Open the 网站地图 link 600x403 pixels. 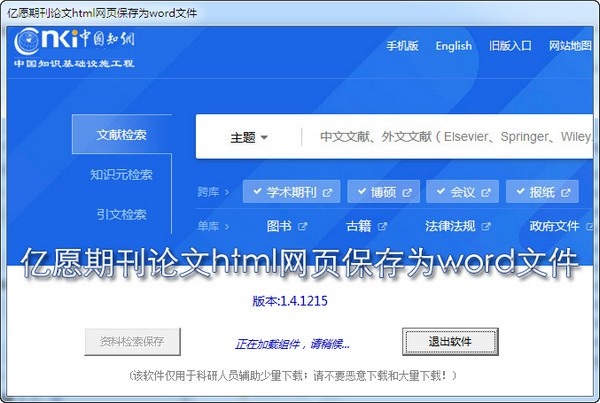point(570,46)
